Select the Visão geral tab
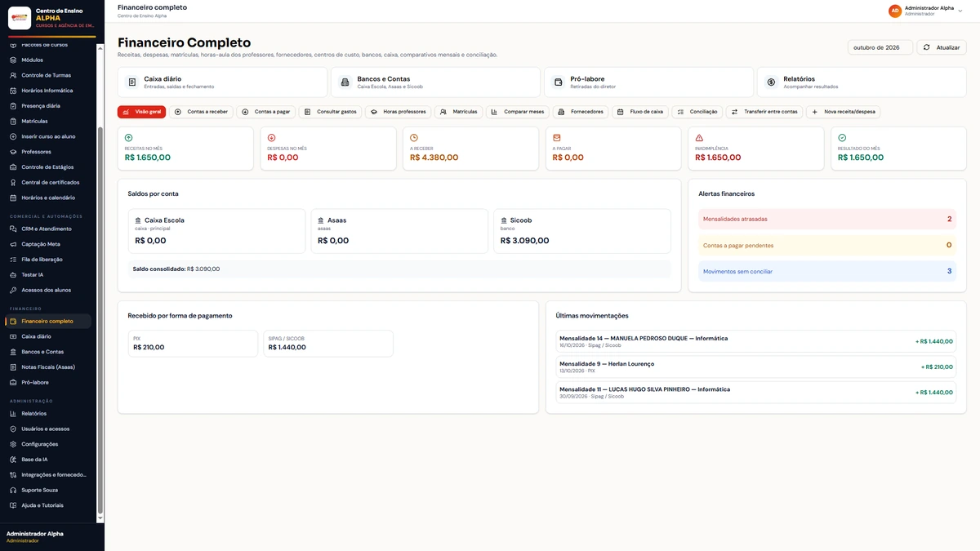The image size is (980, 551). 142,112
